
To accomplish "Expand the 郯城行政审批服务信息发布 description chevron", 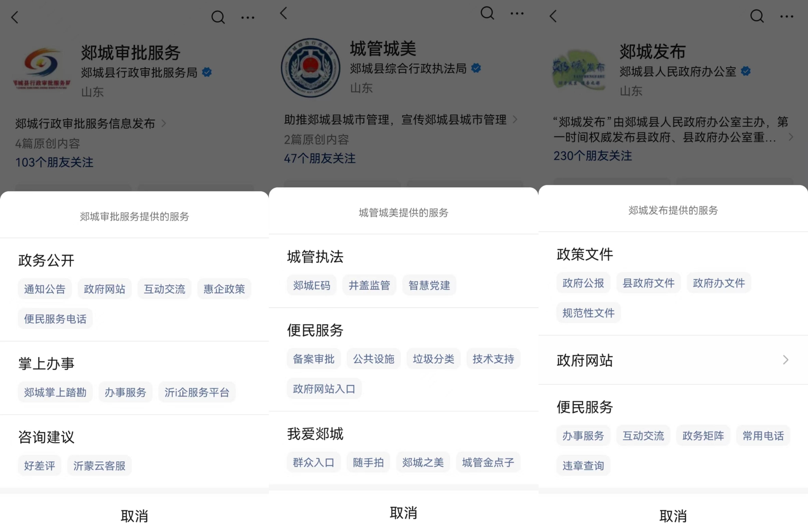I will [x=164, y=124].
